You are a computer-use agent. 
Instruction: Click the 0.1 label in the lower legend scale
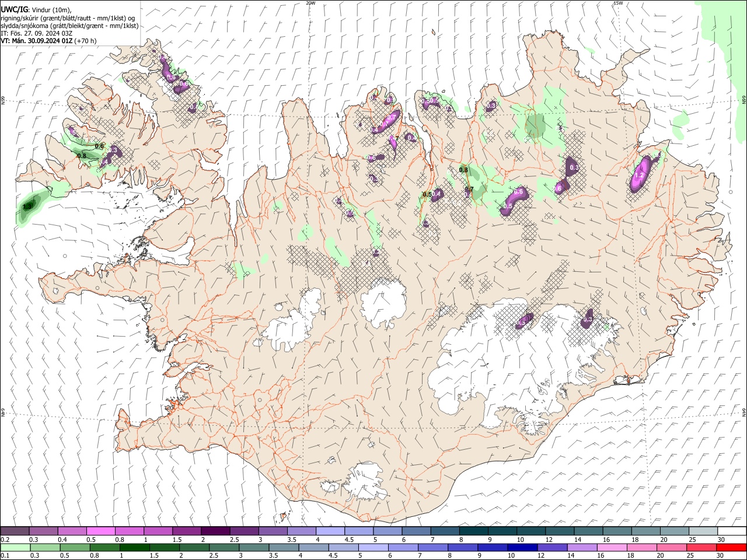[5, 556]
